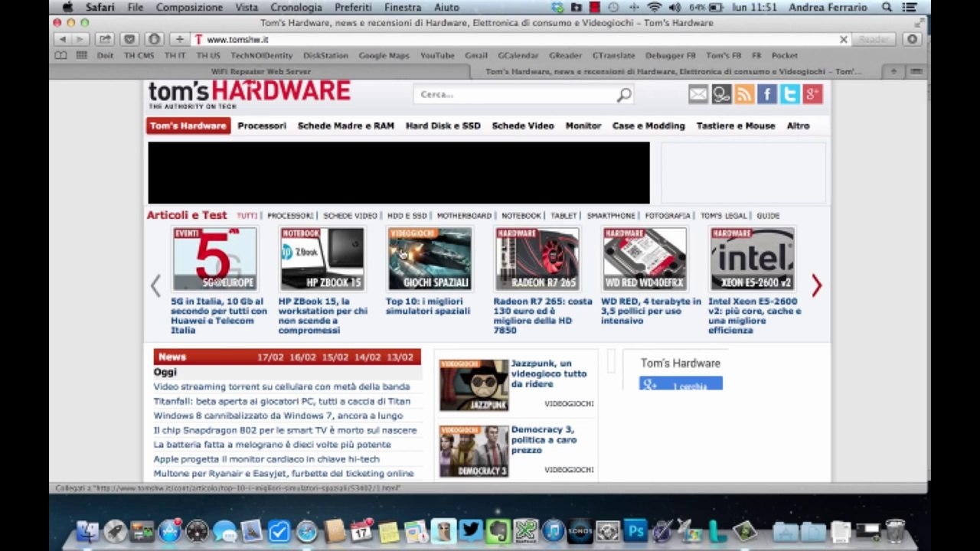Show next articles with red right arrow
Image resolution: width=980 pixels, height=551 pixels.
click(x=816, y=285)
